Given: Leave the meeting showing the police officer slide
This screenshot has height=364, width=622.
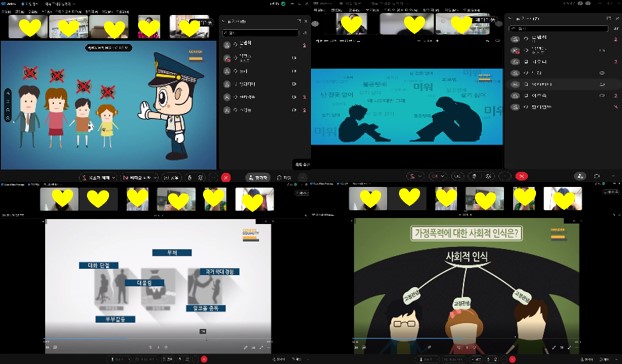Looking at the screenshot, I should coord(226,178).
